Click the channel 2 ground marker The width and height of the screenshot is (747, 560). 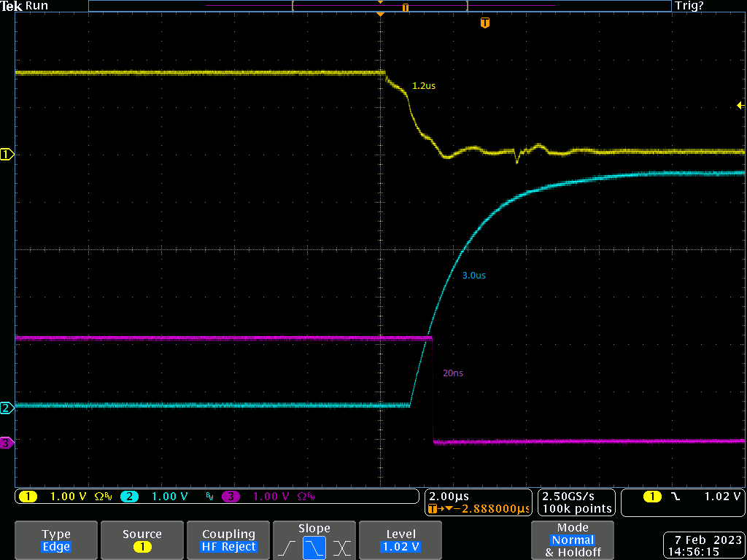click(7, 408)
